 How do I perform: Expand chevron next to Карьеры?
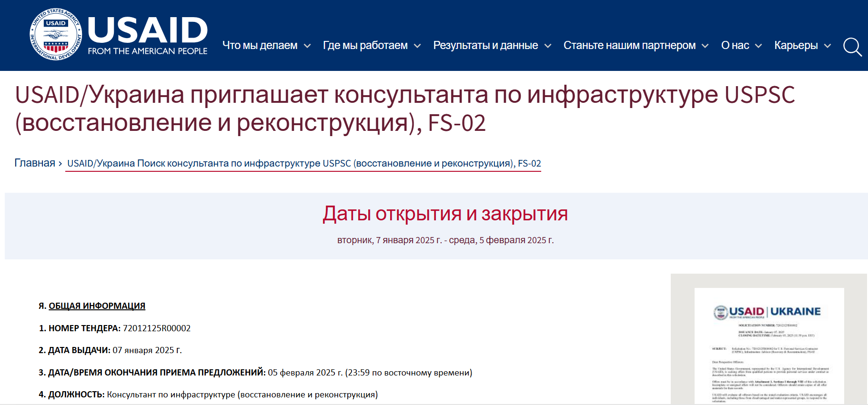click(828, 46)
